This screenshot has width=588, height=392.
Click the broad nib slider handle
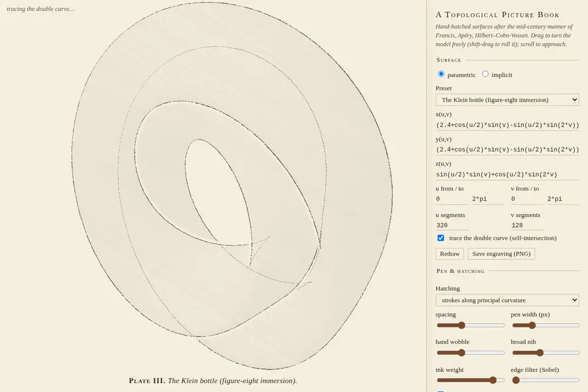tap(540, 353)
